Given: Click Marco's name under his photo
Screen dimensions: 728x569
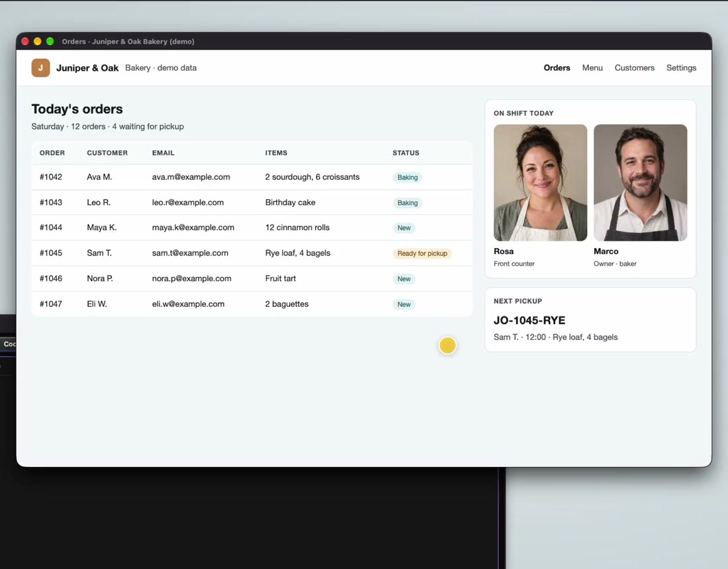Looking at the screenshot, I should click(x=606, y=251).
